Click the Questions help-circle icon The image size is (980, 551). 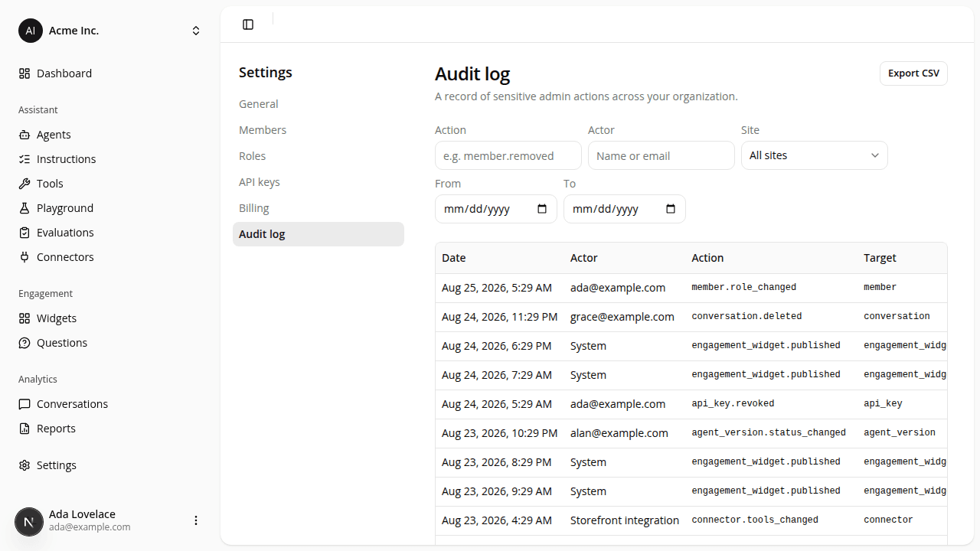tap(24, 343)
